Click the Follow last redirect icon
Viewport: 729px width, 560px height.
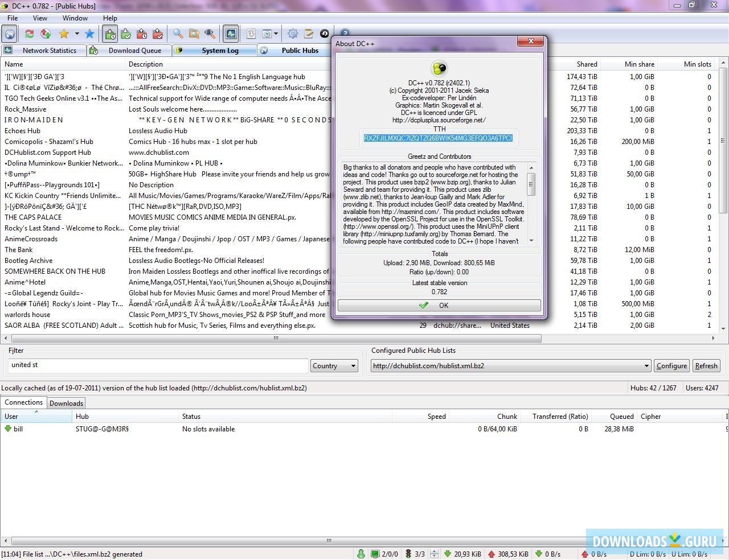click(46, 34)
